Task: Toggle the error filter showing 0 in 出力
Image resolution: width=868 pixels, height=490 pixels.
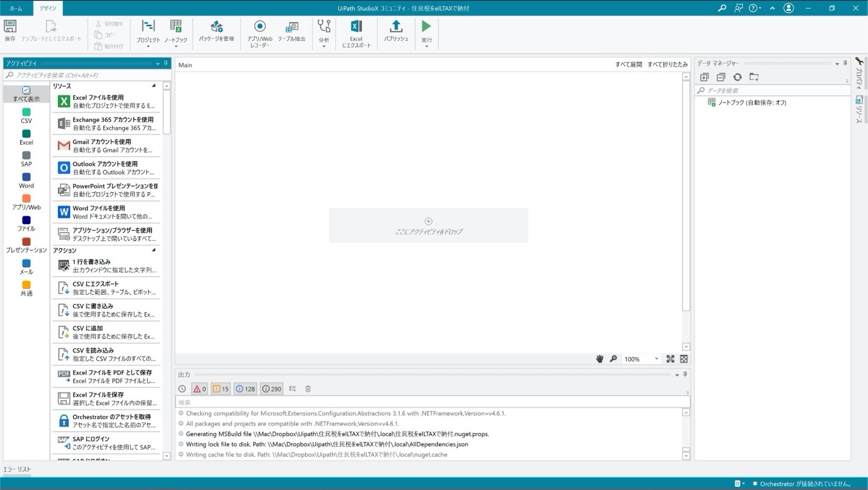Action: [x=200, y=389]
